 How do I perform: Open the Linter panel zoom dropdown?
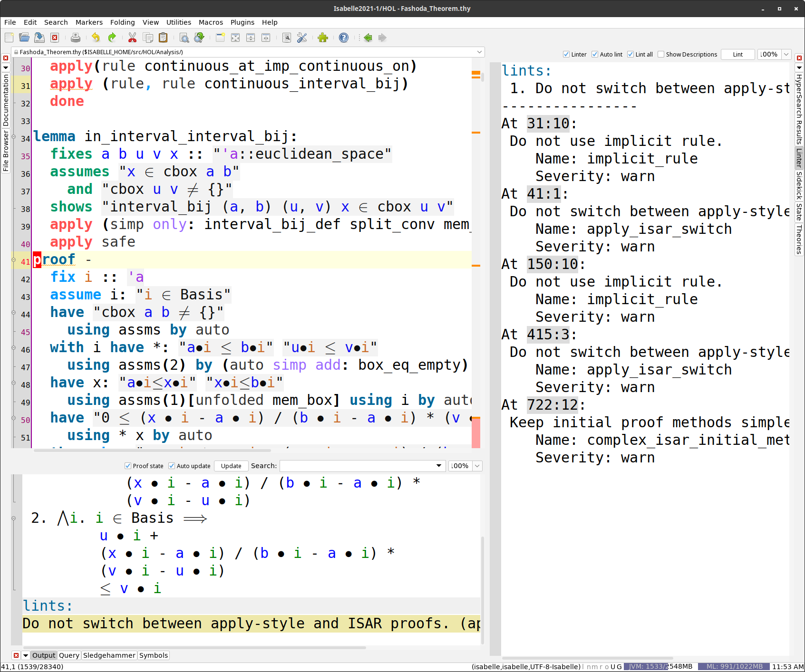pyautogui.click(x=786, y=54)
